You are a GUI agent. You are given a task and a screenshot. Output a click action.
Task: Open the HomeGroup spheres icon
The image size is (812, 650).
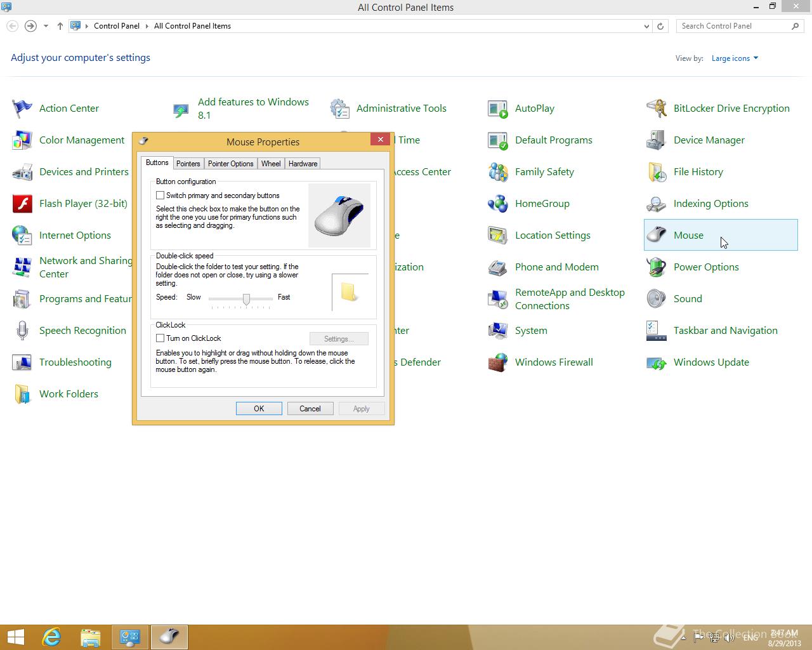[498, 204]
